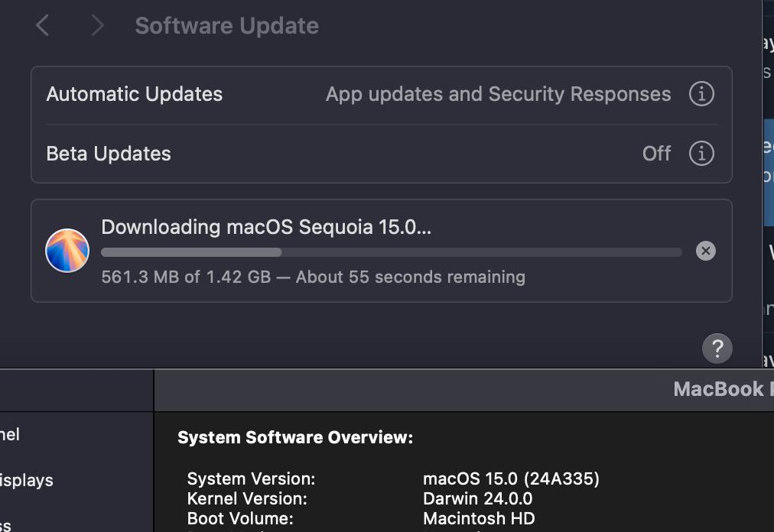Open the Beta Updates info button

(x=701, y=154)
